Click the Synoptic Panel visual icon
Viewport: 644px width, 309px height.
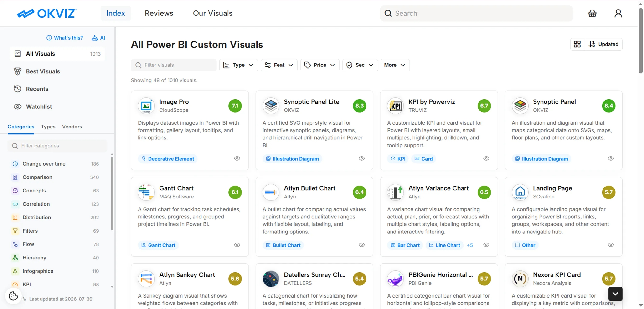[520, 106]
